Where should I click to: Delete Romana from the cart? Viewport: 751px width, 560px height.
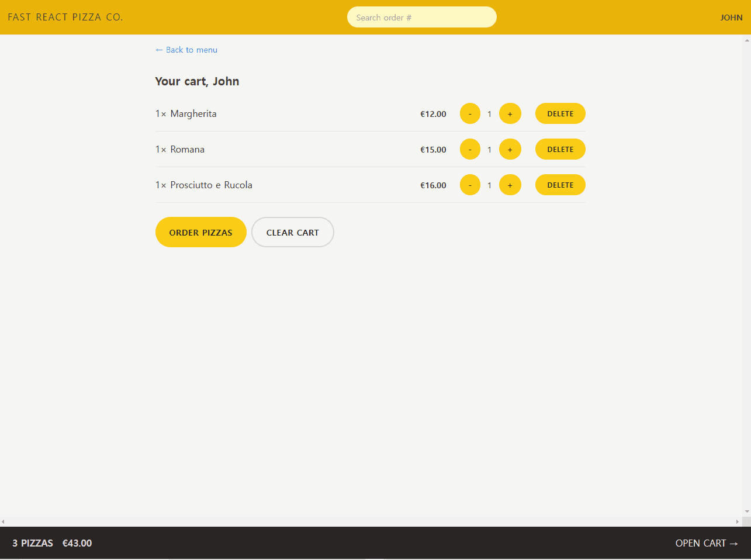tap(560, 149)
